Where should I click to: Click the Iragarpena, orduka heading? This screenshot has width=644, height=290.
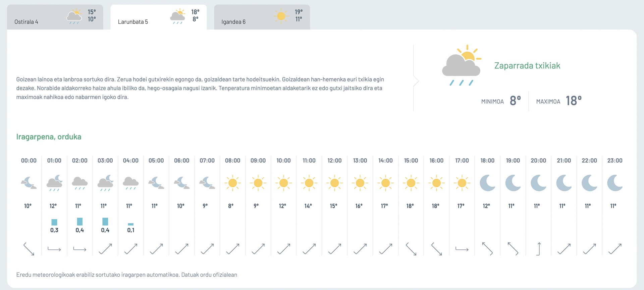pos(49,137)
